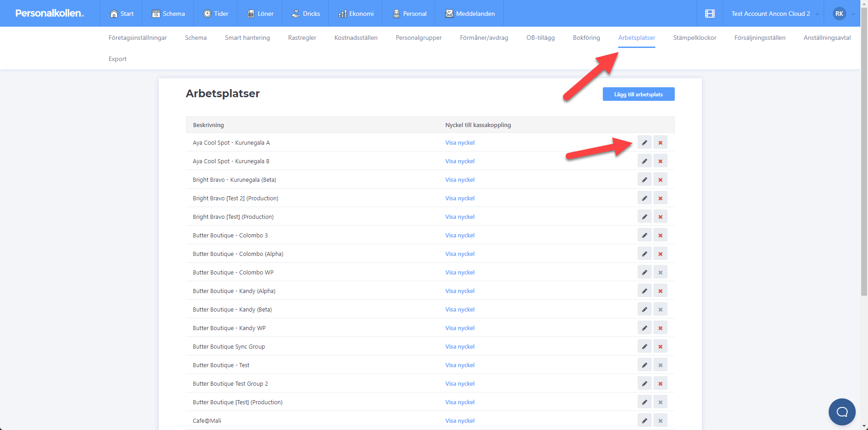Switch to Stämpelklockor tab
Image resolution: width=868 pixels, height=430 pixels.
[x=695, y=38]
